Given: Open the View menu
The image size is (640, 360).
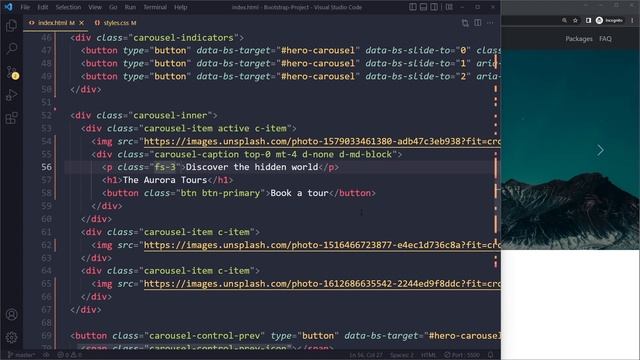Looking at the screenshot, I should (x=95, y=7).
